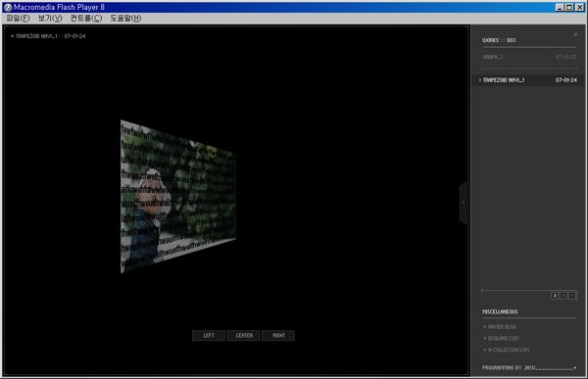The image size is (588, 379).
Task: Maximize the Flash Player window
Action: pos(569,7)
